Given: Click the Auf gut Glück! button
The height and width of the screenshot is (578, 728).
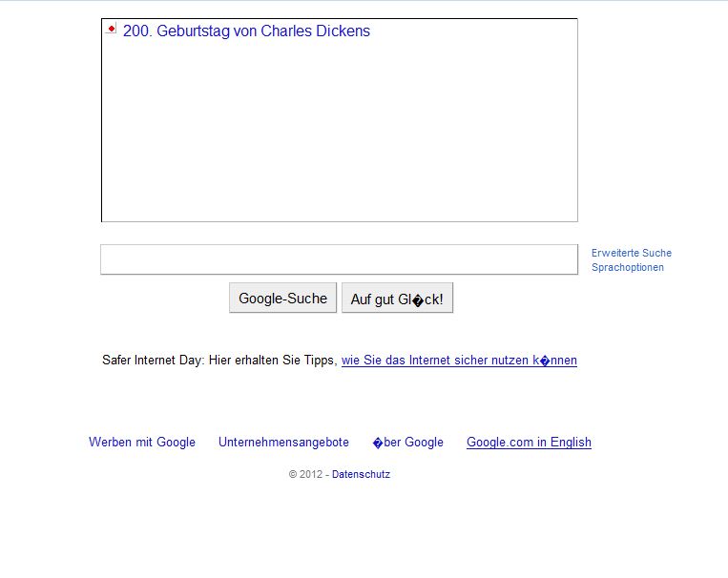Looking at the screenshot, I should click(397, 299).
